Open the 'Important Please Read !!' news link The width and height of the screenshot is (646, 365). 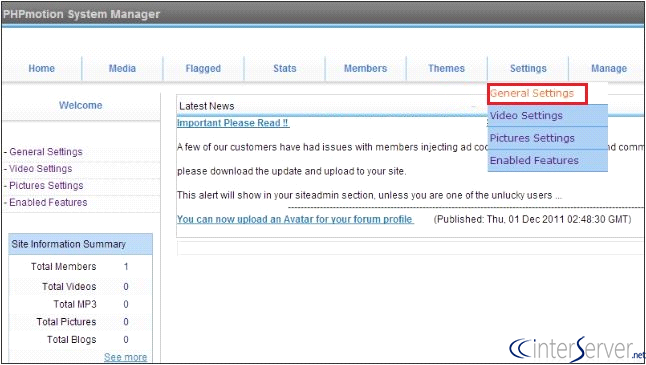click(x=233, y=123)
